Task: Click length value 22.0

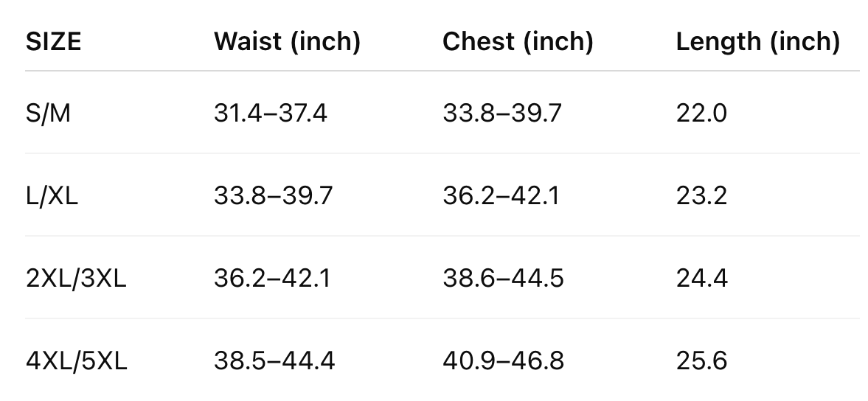Action: click(701, 114)
